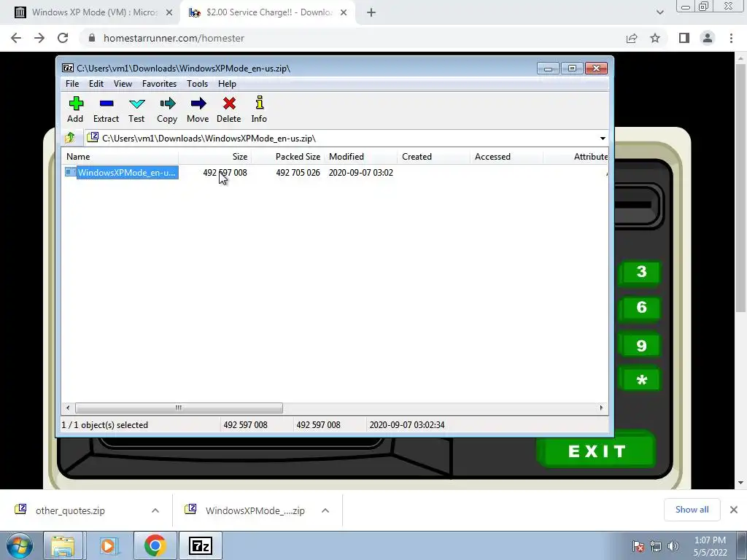Image resolution: width=747 pixels, height=560 pixels.
Task: Select the Copy toolbar icon
Action: click(x=167, y=104)
